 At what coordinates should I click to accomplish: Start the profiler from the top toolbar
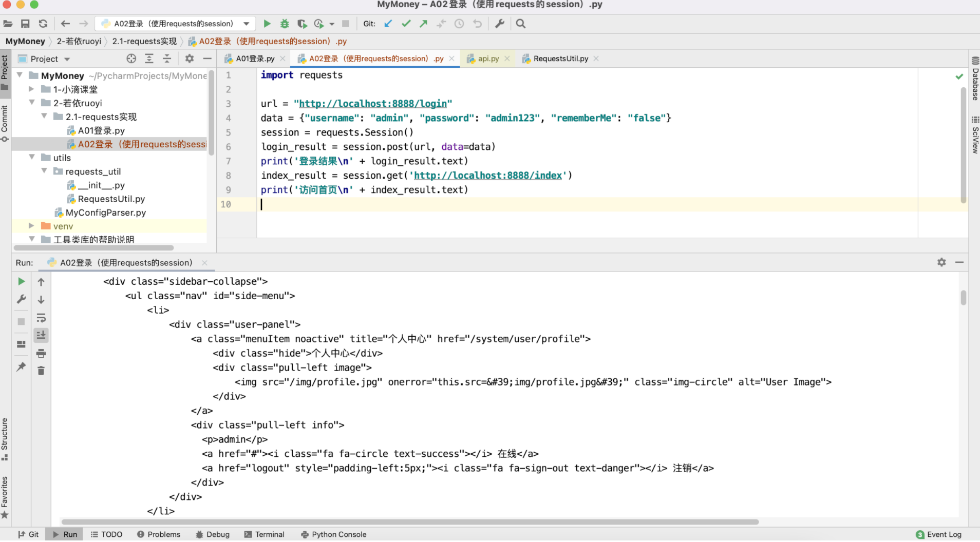[x=319, y=24]
